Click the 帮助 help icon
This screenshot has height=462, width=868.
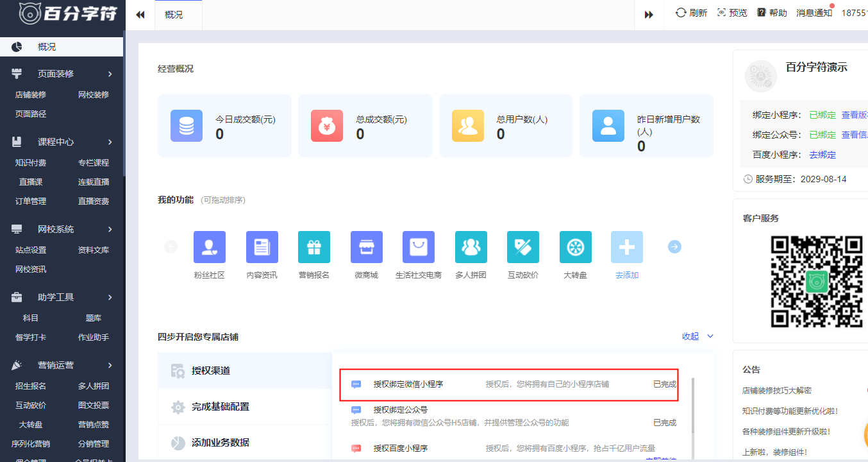point(762,13)
